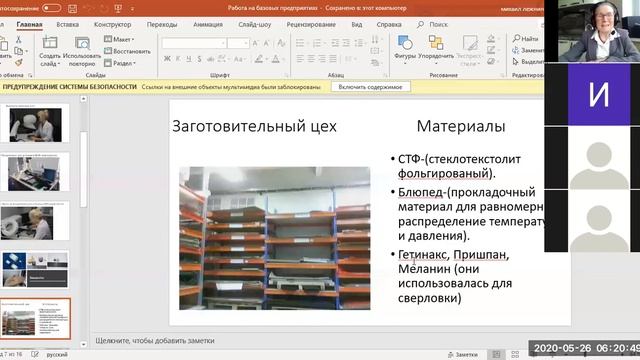Viewport: 640px width, 360px height.
Task: Open Quick Access Toolbar customize dropdown
Action: [x=133, y=9]
